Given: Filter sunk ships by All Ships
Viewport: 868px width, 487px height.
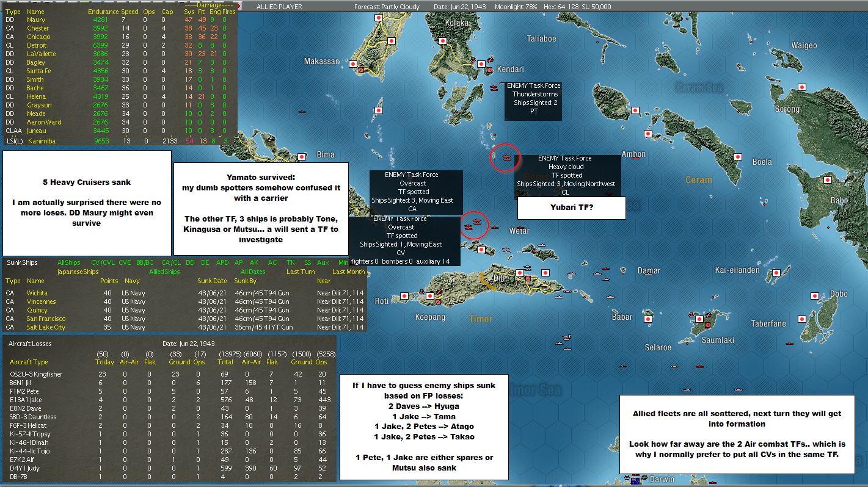Looking at the screenshot, I should pyautogui.click(x=69, y=262).
